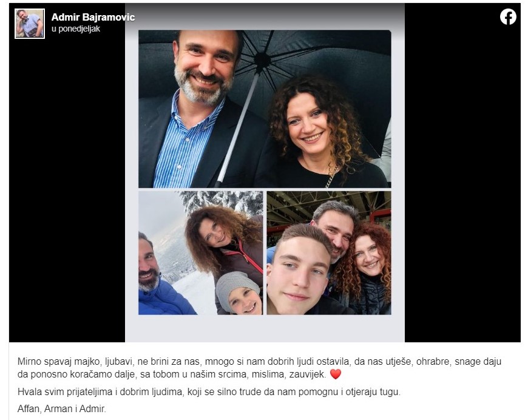Click the 'u ponedjeljak' timestamp link
The image size is (528, 420).
click(x=76, y=29)
